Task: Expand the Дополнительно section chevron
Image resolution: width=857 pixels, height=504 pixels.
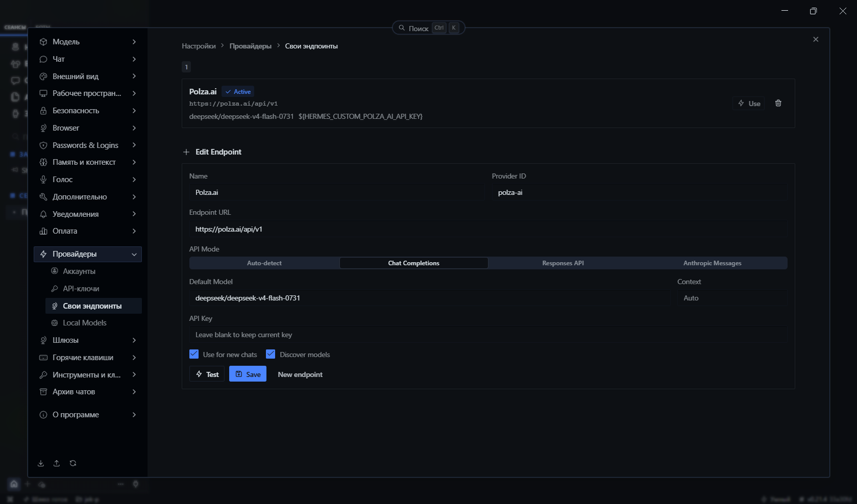Action: (x=134, y=197)
